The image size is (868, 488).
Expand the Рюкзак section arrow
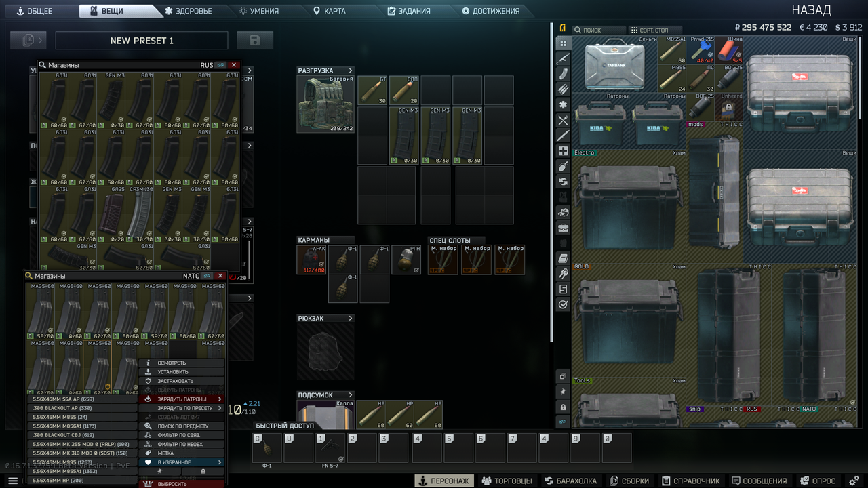click(x=351, y=318)
